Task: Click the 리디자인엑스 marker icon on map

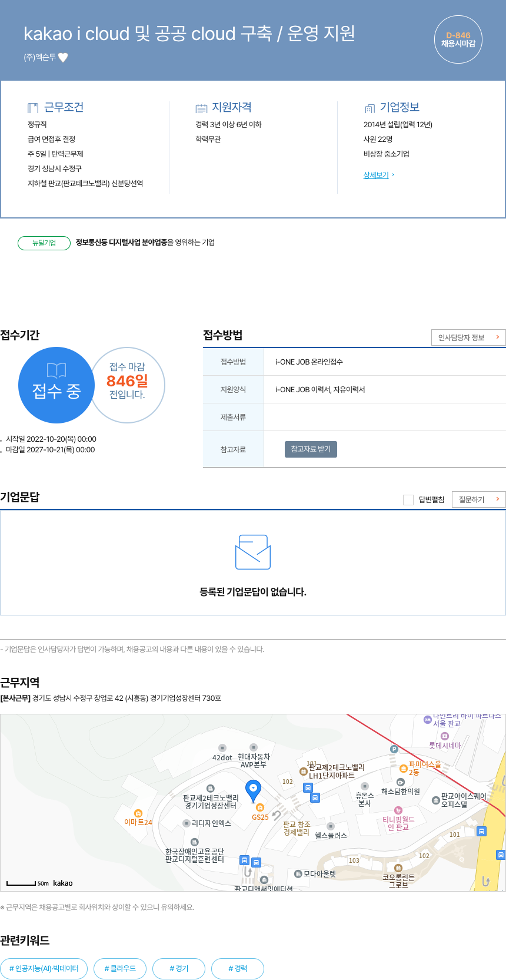Action: (x=187, y=823)
